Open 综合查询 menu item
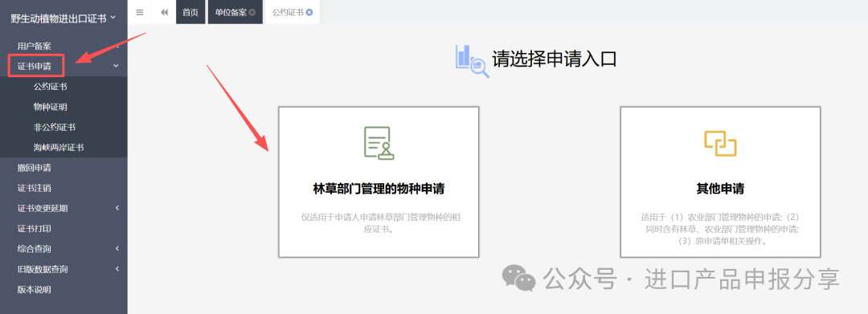This screenshot has height=314, width=868. point(35,249)
